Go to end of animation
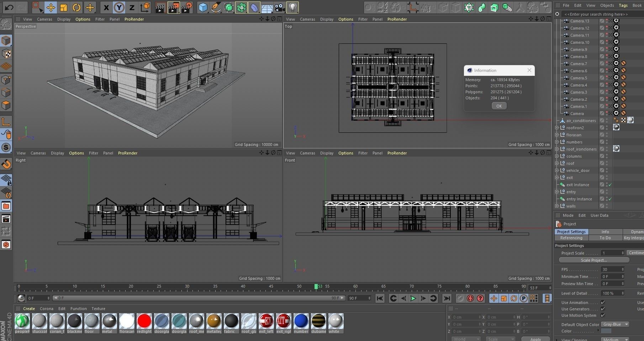This screenshot has width=644, height=341. click(447, 298)
